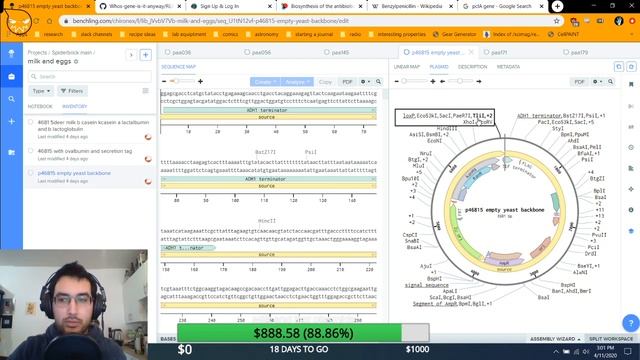Click the Split Workspace button
The height and width of the screenshot is (360, 640).
point(611,339)
